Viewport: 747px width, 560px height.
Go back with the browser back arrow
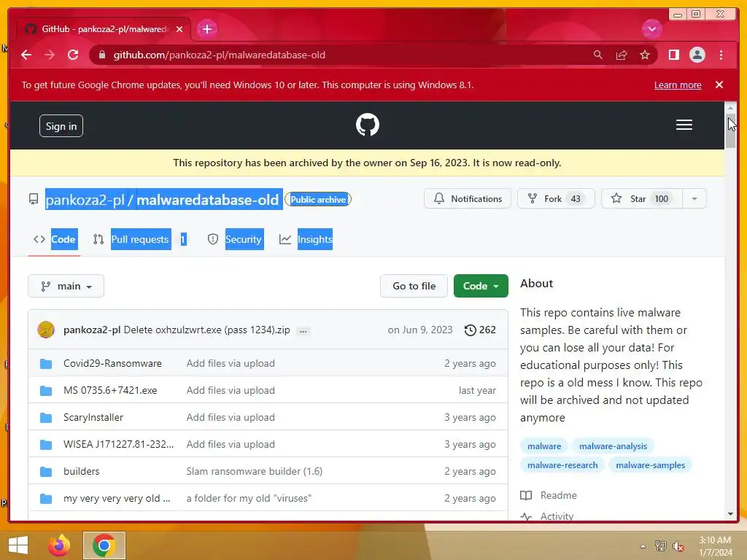[26, 55]
